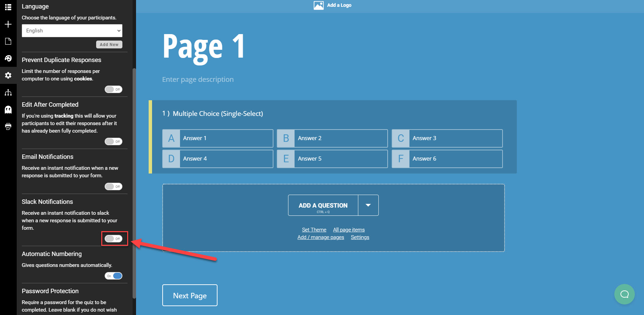This screenshot has height=315, width=644.
Task: Open the English language dropdown
Action: pos(72,31)
